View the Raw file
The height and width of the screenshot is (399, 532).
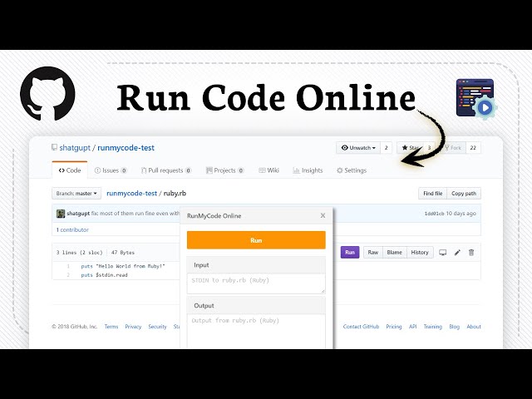coord(373,252)
